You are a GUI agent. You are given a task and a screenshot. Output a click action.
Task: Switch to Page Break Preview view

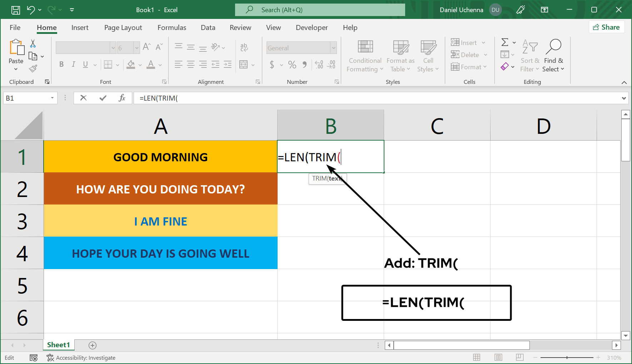tap(520, 357)
